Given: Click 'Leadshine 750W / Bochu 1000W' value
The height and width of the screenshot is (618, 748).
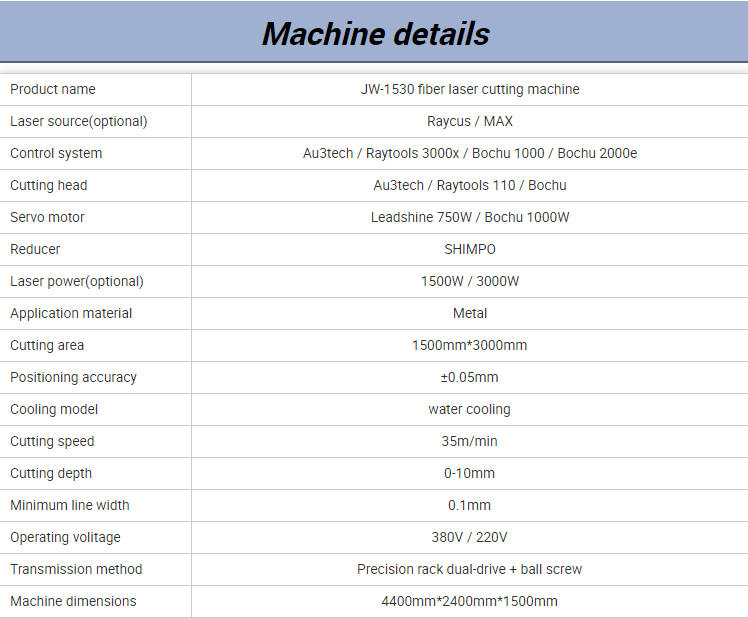Looking at the screenshot, I should (470, 217).
